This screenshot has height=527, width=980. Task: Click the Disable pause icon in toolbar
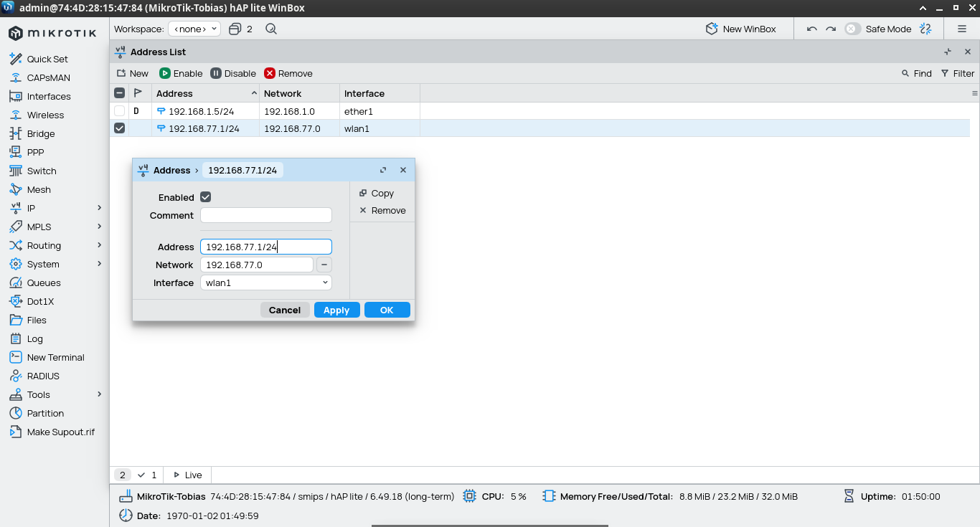[216, 73]
